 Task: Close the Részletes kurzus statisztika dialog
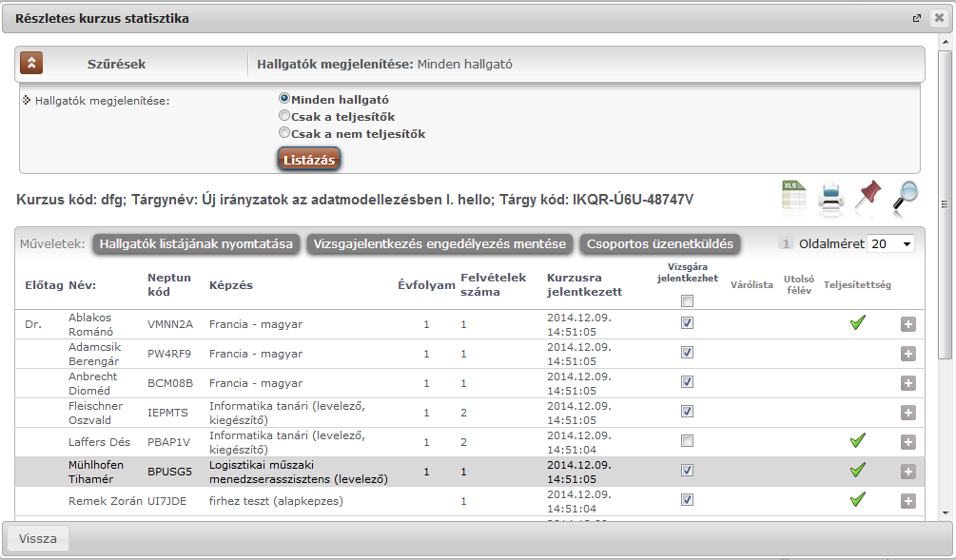[939, 18]
